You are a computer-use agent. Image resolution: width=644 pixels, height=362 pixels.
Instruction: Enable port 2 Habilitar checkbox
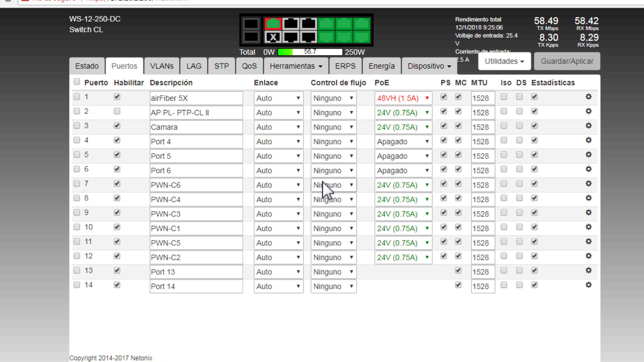(x=117, y=111)
